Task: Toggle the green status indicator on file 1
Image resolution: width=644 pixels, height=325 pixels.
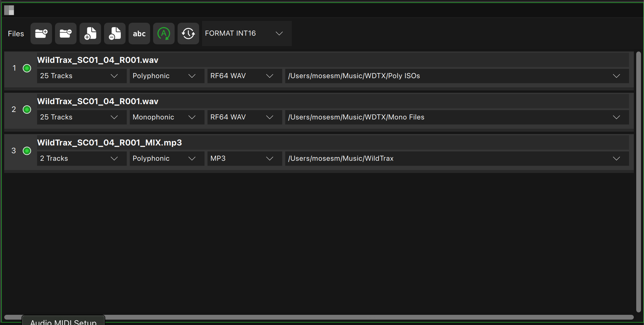Action: tap(27, 68)
